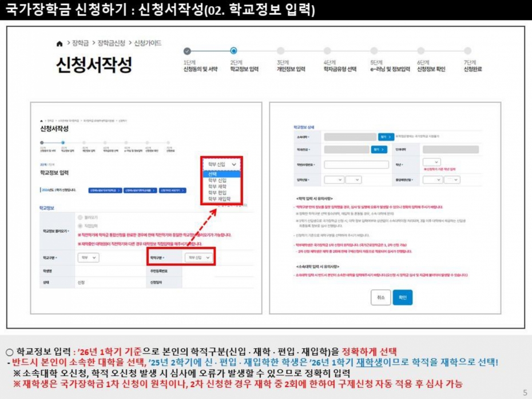Click the step 6 신청정보 확인 circle
This screenshot has width=532, height=399.
point(421,51)
